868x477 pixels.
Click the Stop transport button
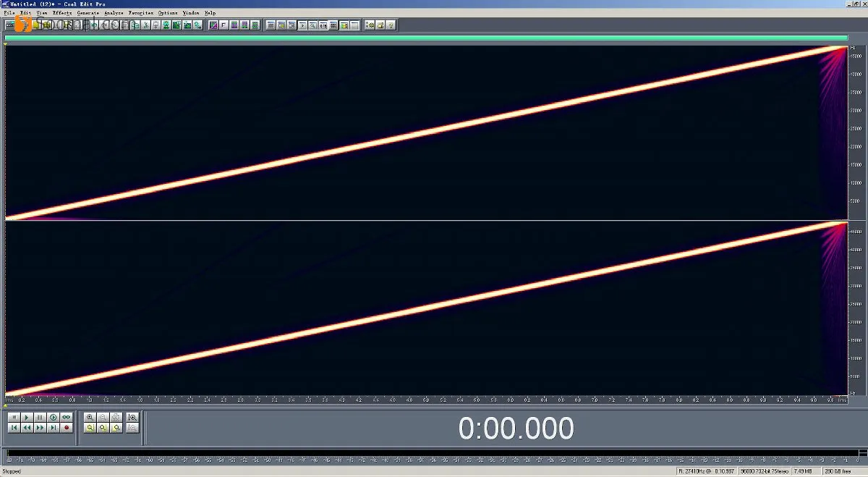click(14, 418)
